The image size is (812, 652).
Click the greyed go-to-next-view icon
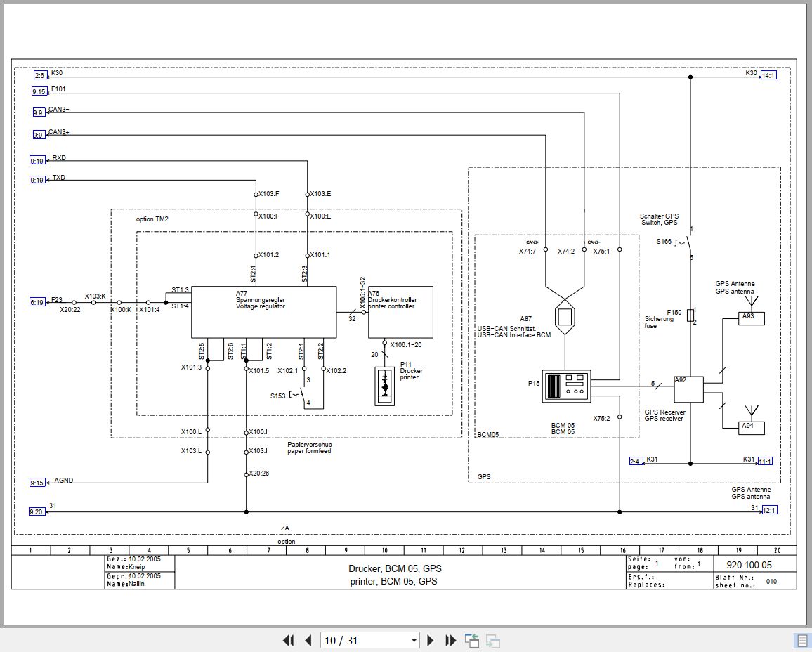coord(492,641)
